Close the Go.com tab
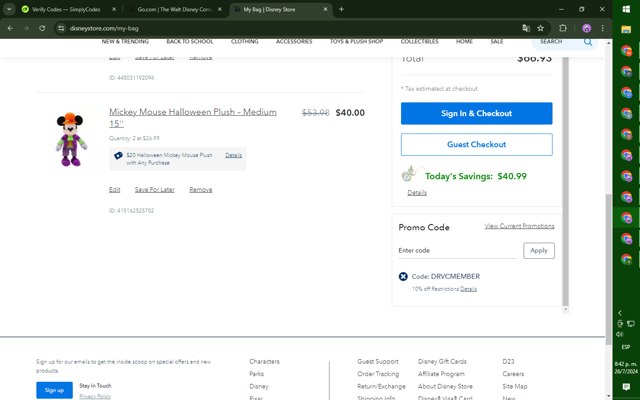Screen dimensions: 640x400 pos(220,9)
